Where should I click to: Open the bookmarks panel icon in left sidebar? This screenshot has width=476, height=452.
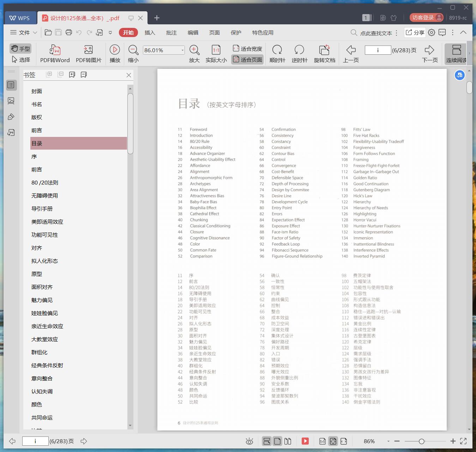pos(11,85)
